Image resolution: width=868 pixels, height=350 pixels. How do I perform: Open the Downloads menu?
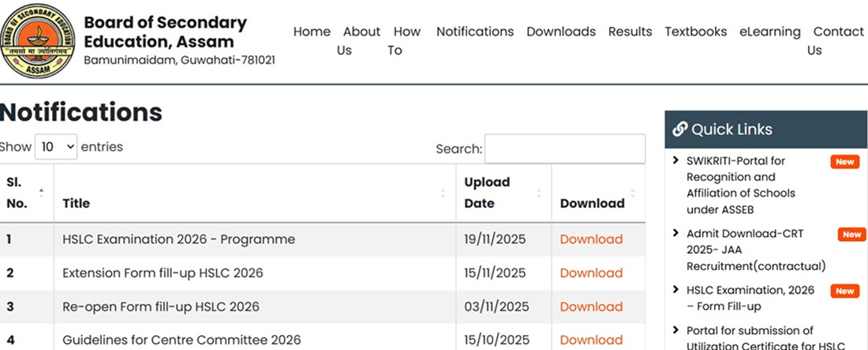(560, 32)
